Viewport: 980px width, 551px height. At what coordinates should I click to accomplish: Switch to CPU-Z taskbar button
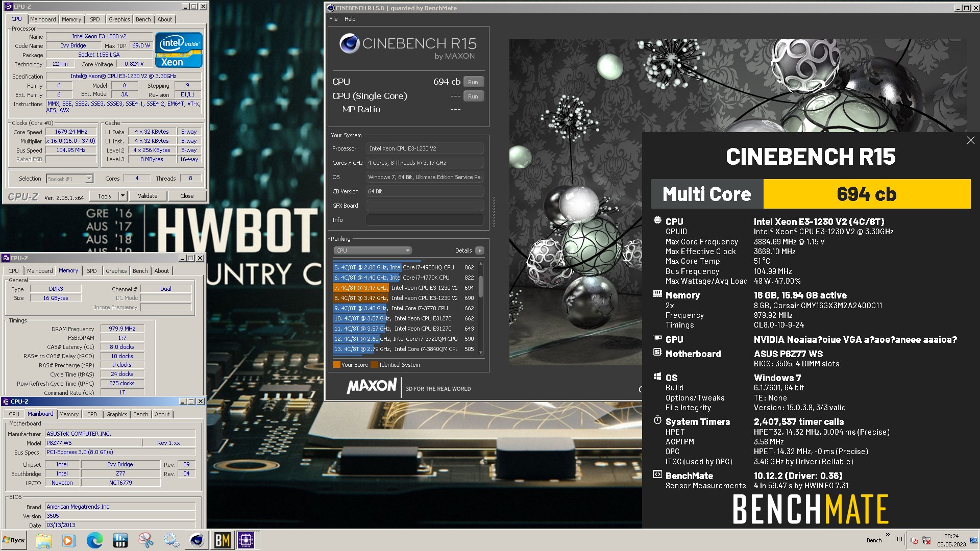[246, 540]
